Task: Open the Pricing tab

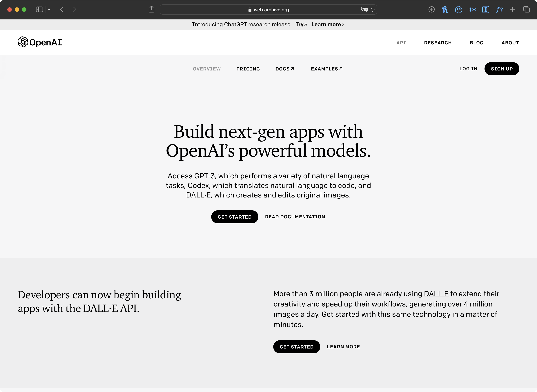Action: pyautogui.click(x=248, y=69)
